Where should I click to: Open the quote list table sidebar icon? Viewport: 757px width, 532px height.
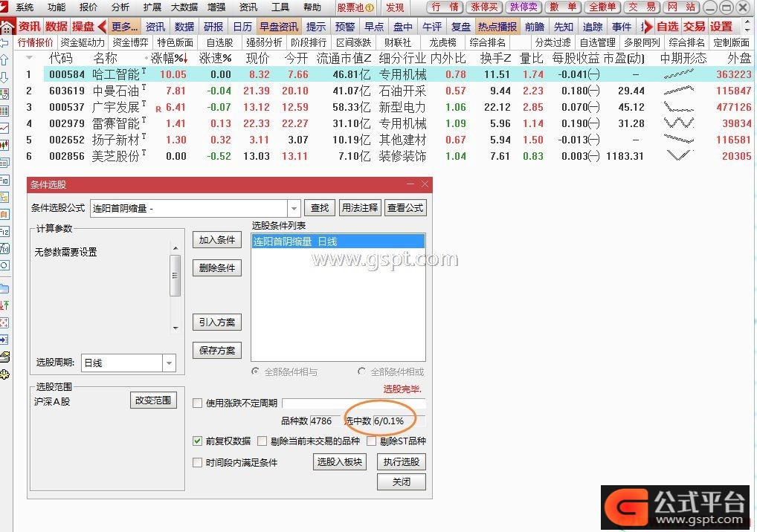pyautogui.click(x=4, y=111)
